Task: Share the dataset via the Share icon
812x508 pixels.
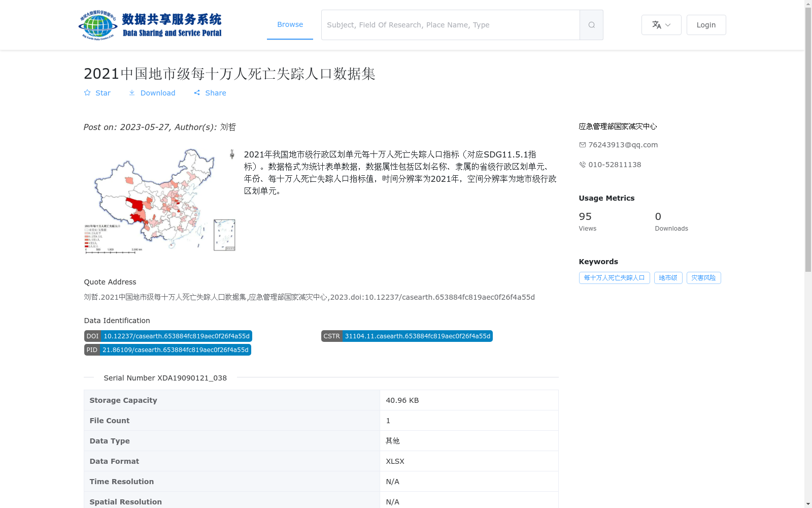Action: click(197, 92)
